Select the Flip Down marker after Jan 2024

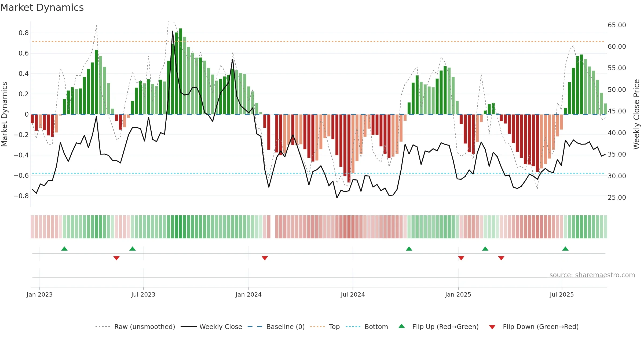click(x=265, y=258)
